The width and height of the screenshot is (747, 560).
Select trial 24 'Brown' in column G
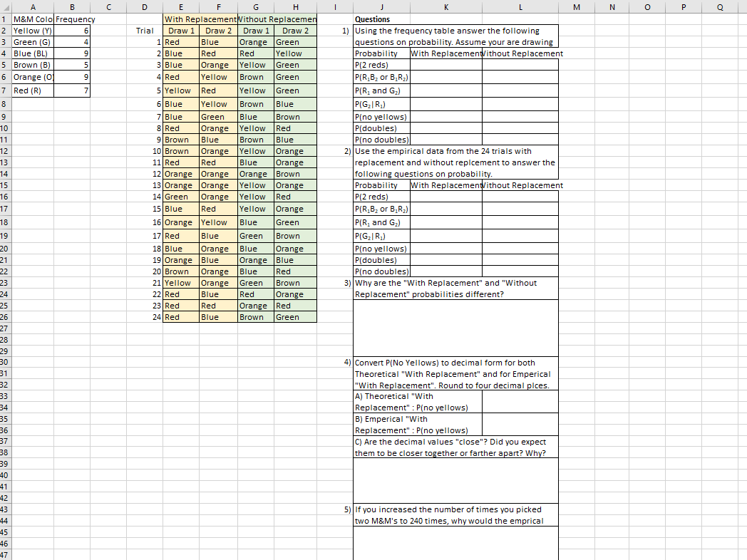256,316
